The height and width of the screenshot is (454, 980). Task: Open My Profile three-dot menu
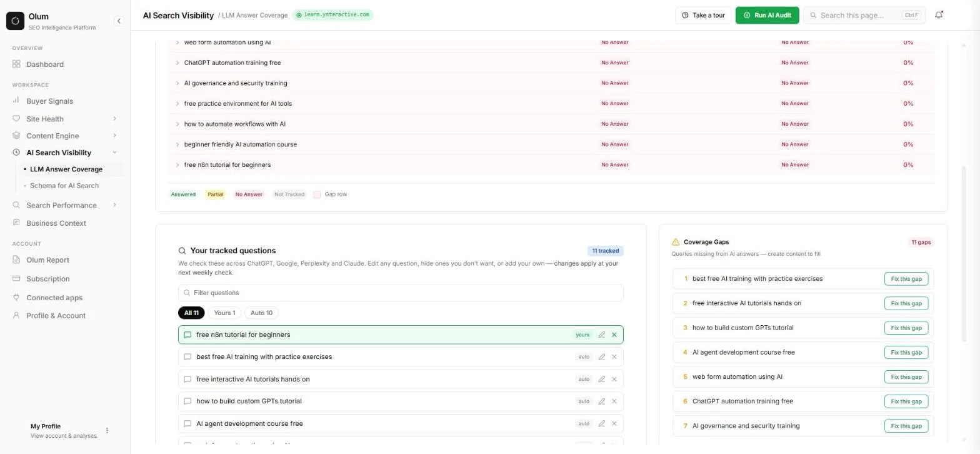pos(107,430)
